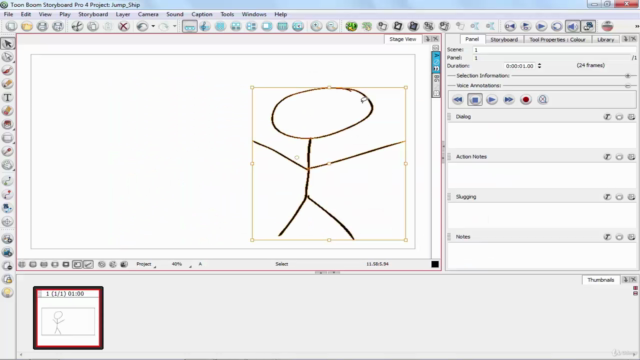Click the New project toolbar icon
The height and width of the screenshot is (360, 640).
(x=11, y=27)
